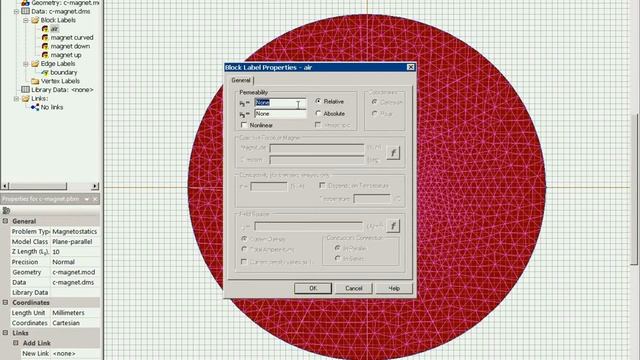Click the Data c-magnet.dms property value
This screenshot has width=640, height=360.
point(75,282)
